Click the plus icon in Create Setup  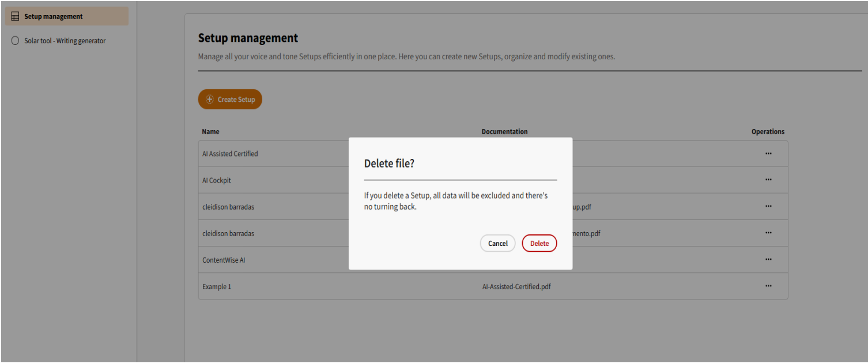210,100
